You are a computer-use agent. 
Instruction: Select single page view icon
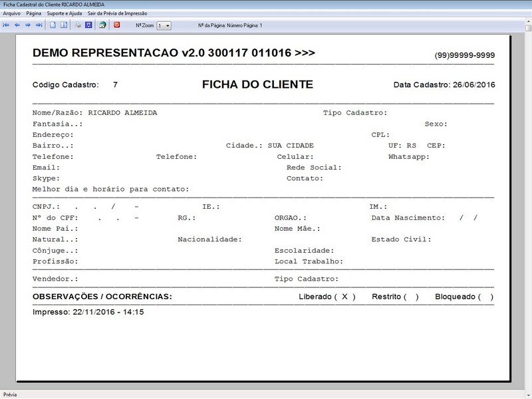click(x=53, y=25)
